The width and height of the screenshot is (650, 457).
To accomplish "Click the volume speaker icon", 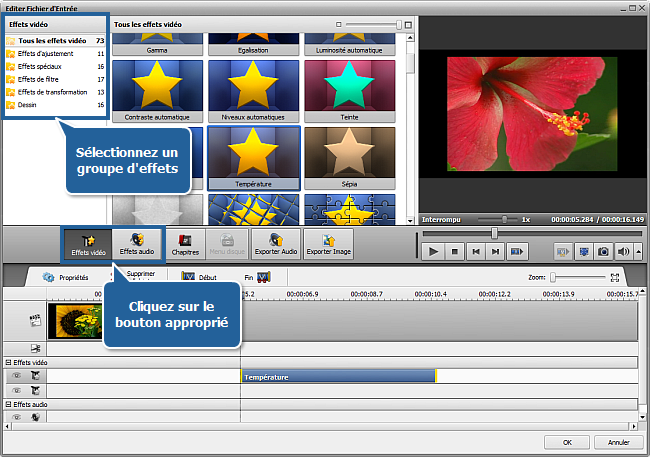I will point(624,252).
